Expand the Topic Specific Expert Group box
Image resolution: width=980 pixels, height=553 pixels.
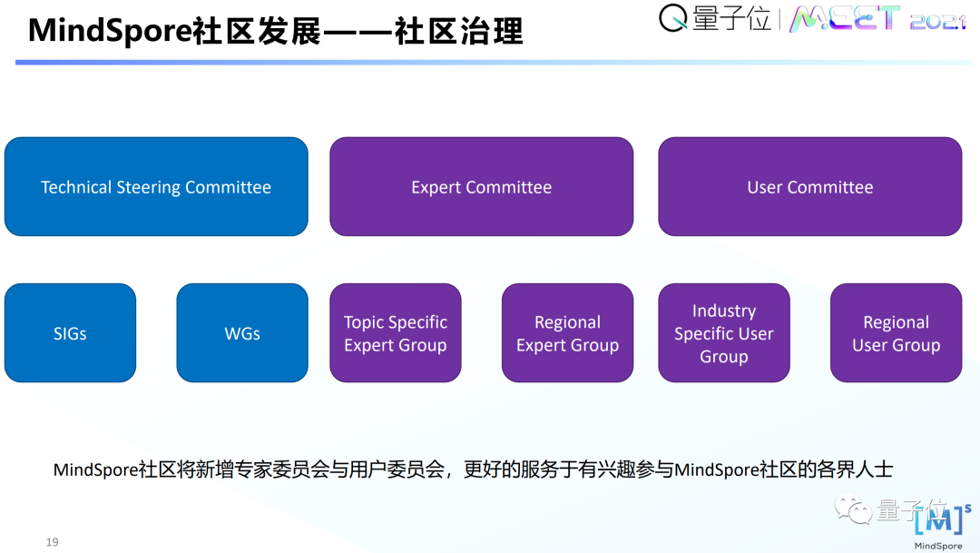tap(396, 332)
